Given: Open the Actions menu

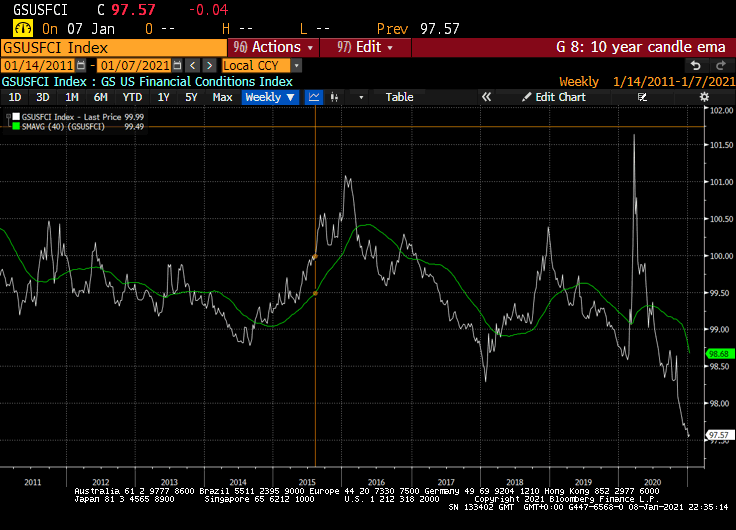Looking at the screenshot, I should pyautogui.click(x=273, y=47).
